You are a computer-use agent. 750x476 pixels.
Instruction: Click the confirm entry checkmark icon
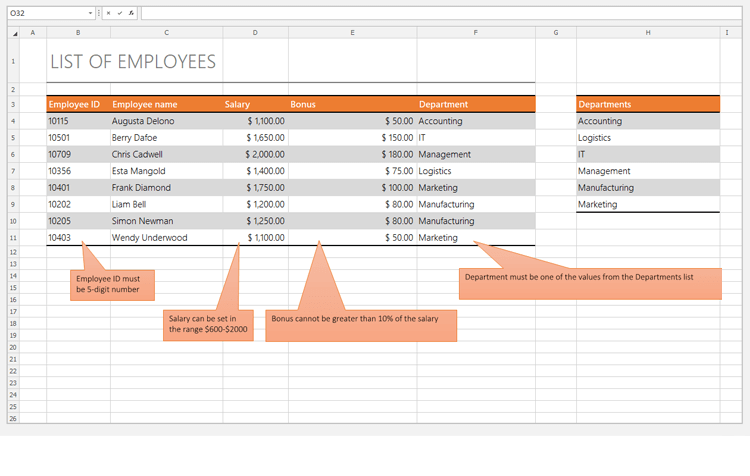click(x=120, y=13)
